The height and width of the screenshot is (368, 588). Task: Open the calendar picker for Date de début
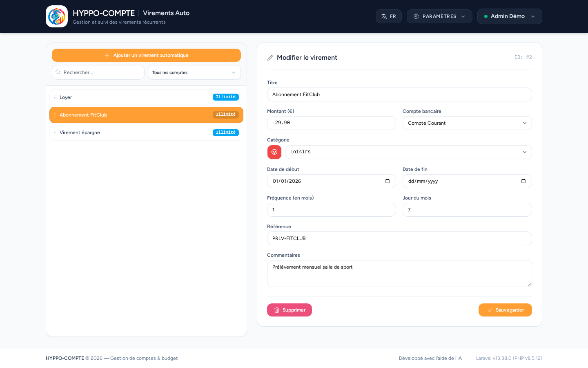388,181
